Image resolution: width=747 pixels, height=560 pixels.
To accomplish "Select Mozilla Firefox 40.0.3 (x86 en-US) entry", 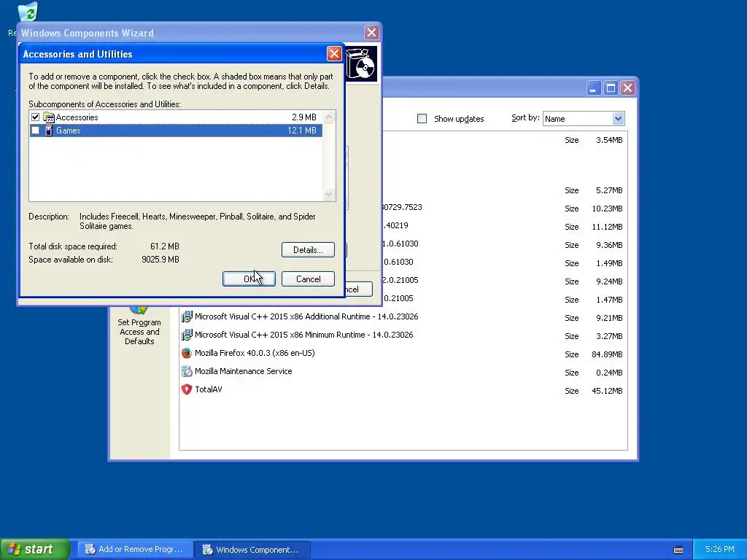I will 255,353.
